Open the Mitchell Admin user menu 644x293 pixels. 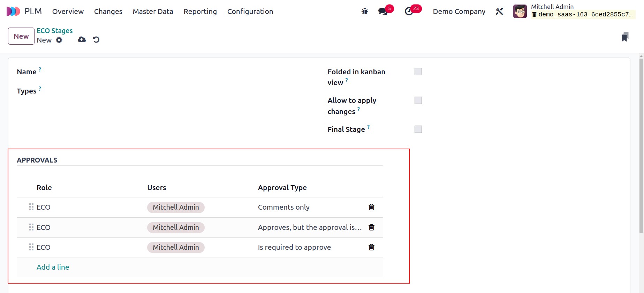pyautogui.click(x=574, y=12)
